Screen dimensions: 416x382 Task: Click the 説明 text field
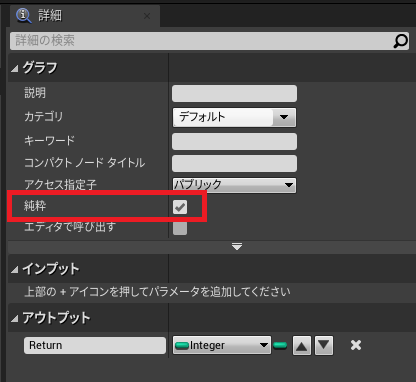[x=234, y=94]
